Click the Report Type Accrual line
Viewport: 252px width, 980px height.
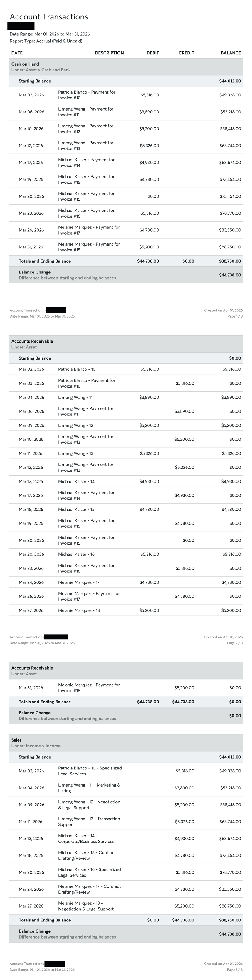46,41
